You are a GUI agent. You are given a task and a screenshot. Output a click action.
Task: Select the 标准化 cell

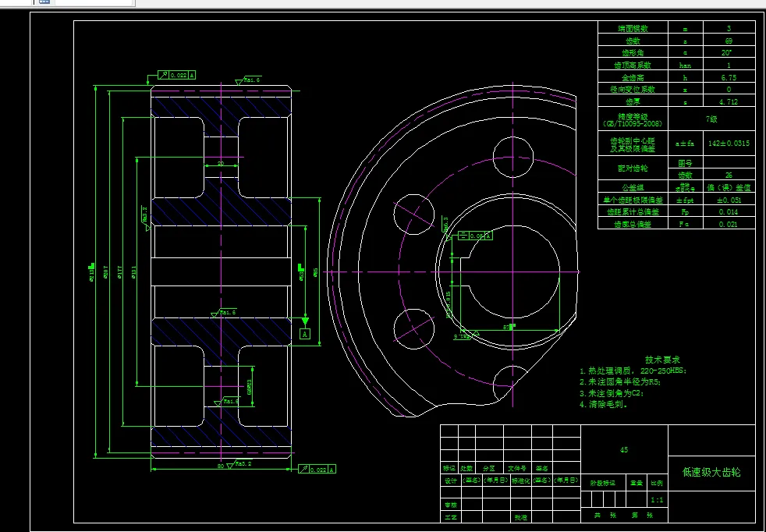coord(521,481)
